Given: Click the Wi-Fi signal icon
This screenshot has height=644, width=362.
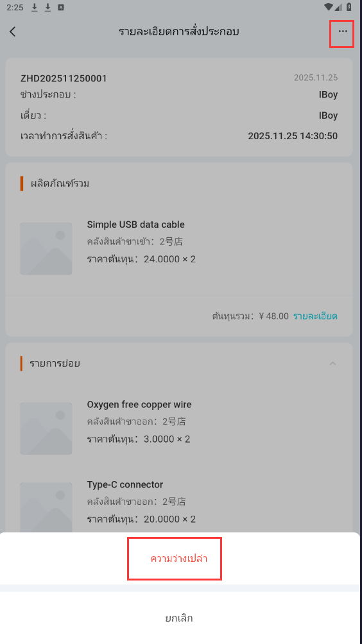Looking at the screenshot, I should click(329, 7).
